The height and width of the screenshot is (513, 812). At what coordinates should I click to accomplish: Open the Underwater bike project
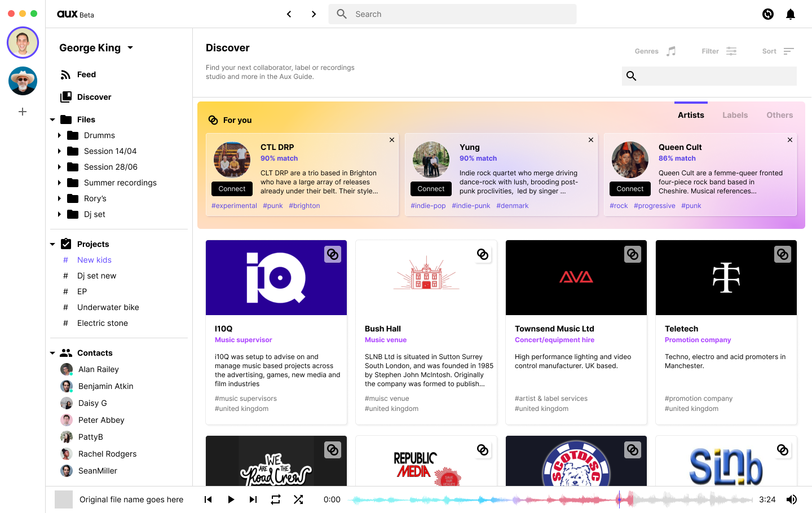tap(108, 307)
